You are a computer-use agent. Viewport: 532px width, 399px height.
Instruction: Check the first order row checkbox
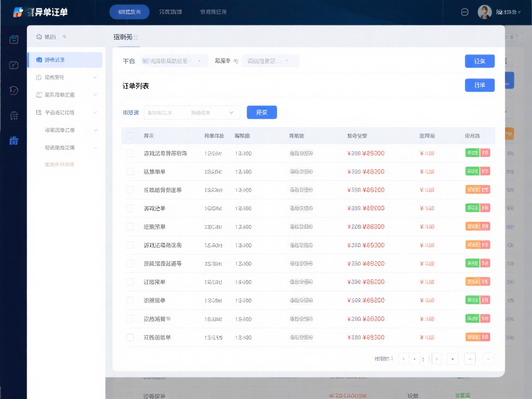[130, 153]
